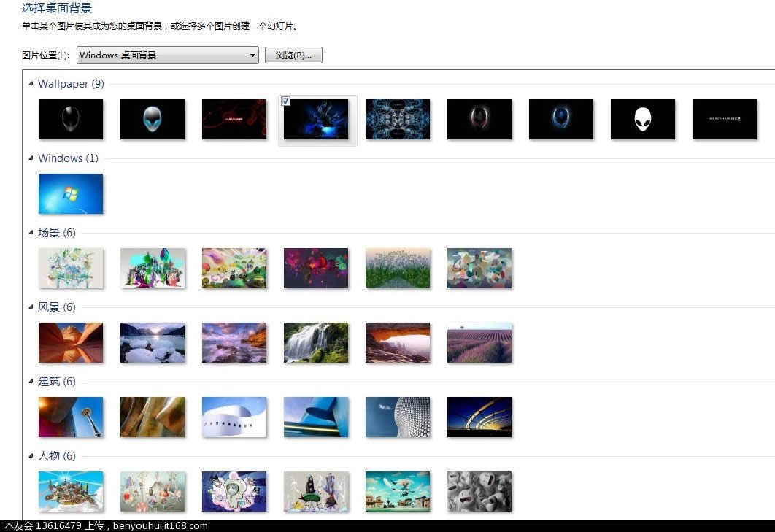Select the purple rocky coast landscape wallpaper

(234, 343)
